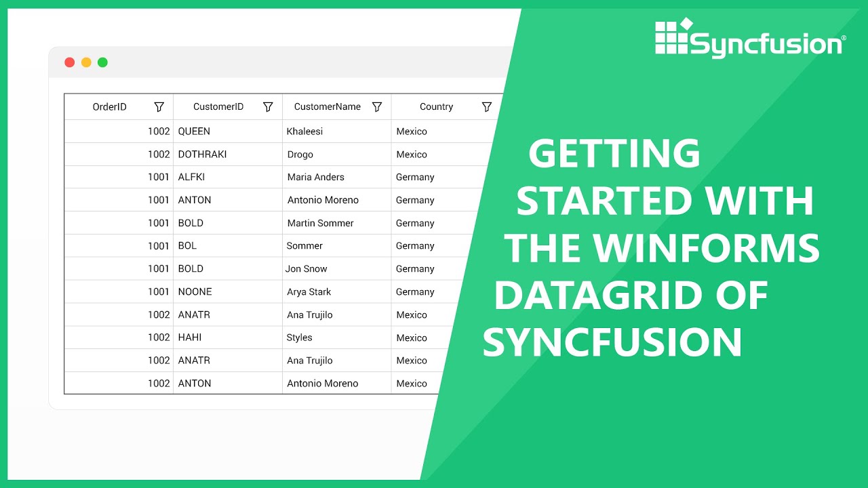Select the Martin Sommer cell
Image resolution: width=868 pixels, height=488 pixels.
[x=337, y=223]
